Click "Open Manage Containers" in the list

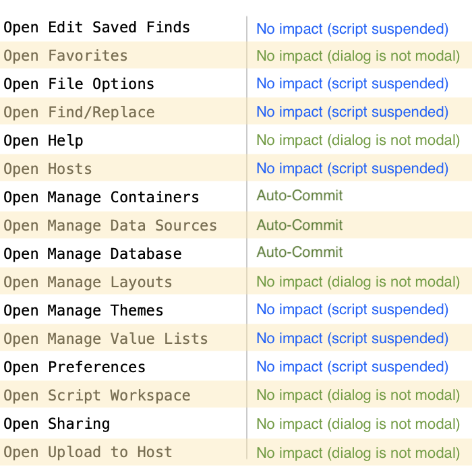coord(101,198)
